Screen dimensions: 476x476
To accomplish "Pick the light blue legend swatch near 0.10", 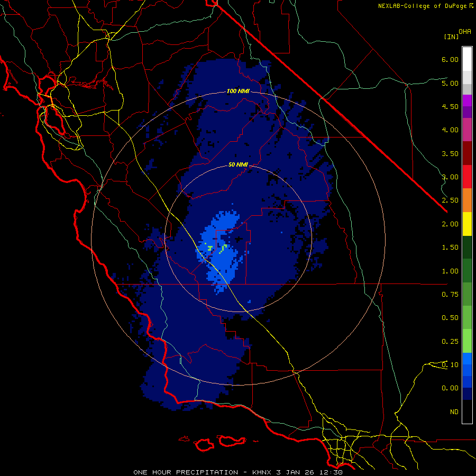I will [467, 359].
